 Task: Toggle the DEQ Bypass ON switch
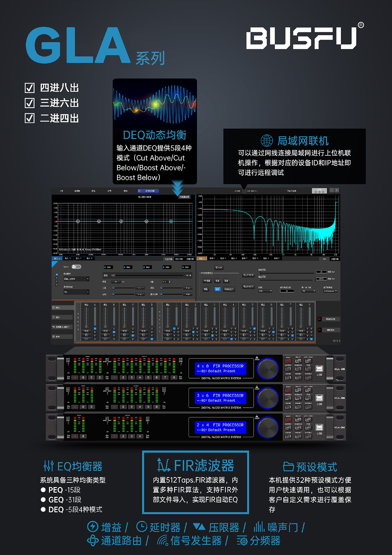[x=76, y=267]
